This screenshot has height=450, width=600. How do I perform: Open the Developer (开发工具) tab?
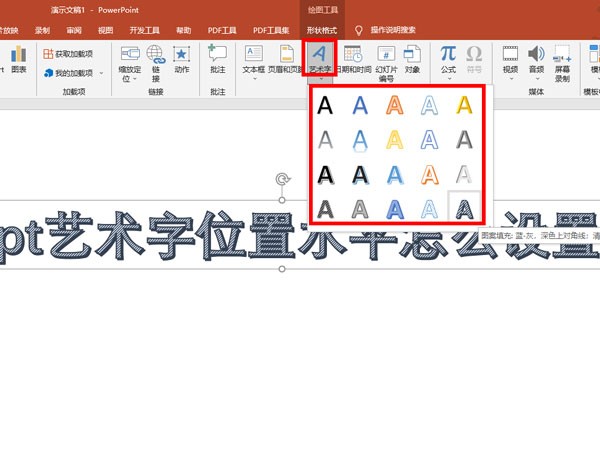pos(144,30)
